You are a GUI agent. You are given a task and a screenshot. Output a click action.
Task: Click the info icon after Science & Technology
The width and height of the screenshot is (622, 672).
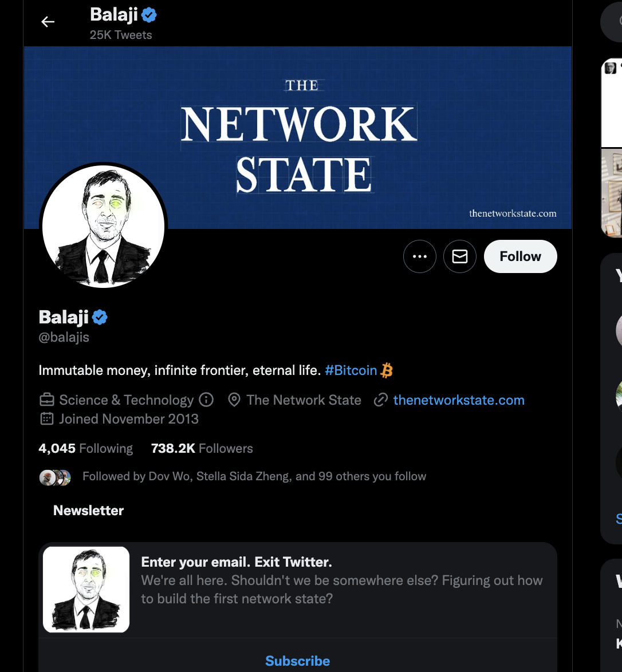[x=206, y=400]
